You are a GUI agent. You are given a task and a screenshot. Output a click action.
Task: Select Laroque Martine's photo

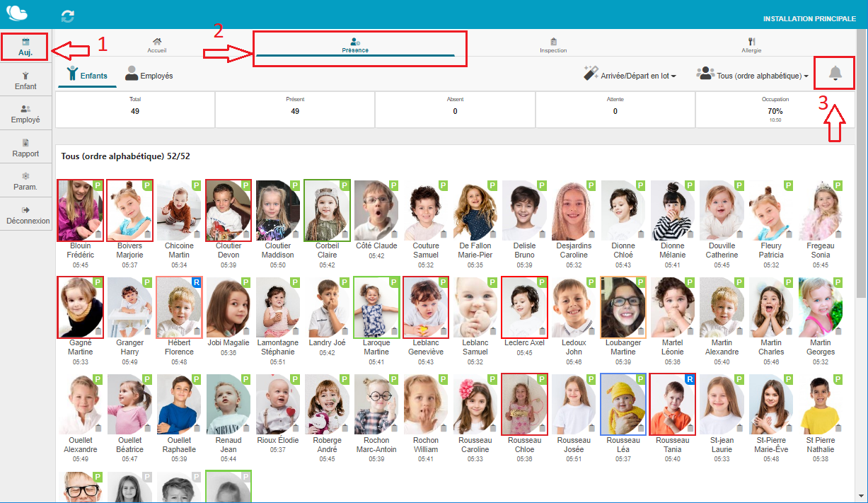376,308
